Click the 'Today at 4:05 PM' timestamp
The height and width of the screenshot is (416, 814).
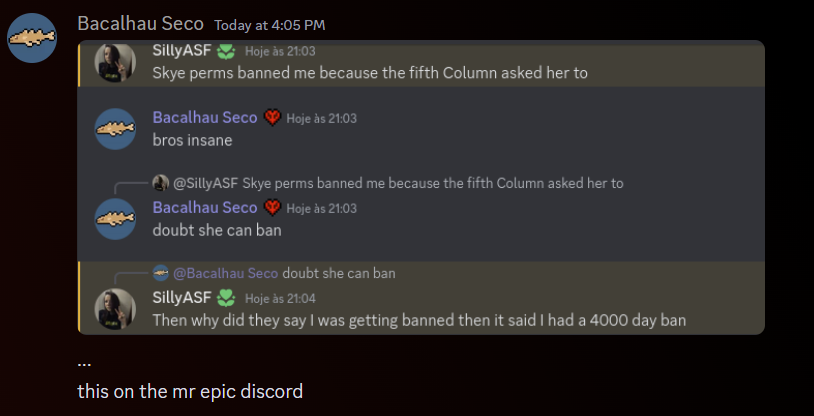point(269,25)
